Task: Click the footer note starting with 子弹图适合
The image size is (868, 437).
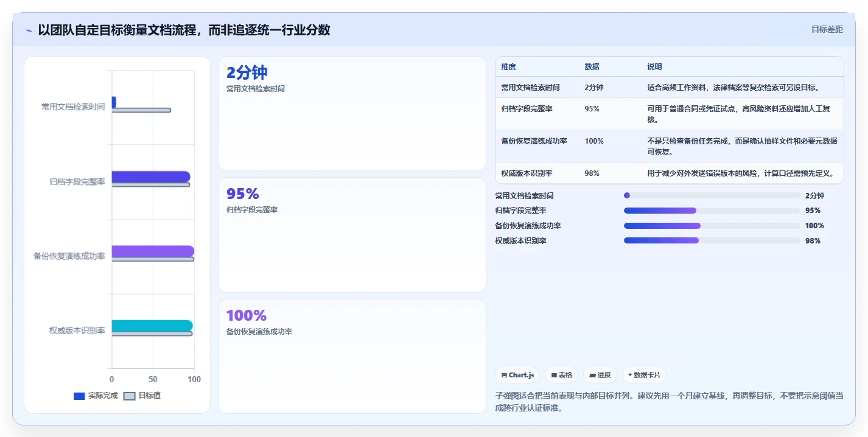Action: click(670, 402)
